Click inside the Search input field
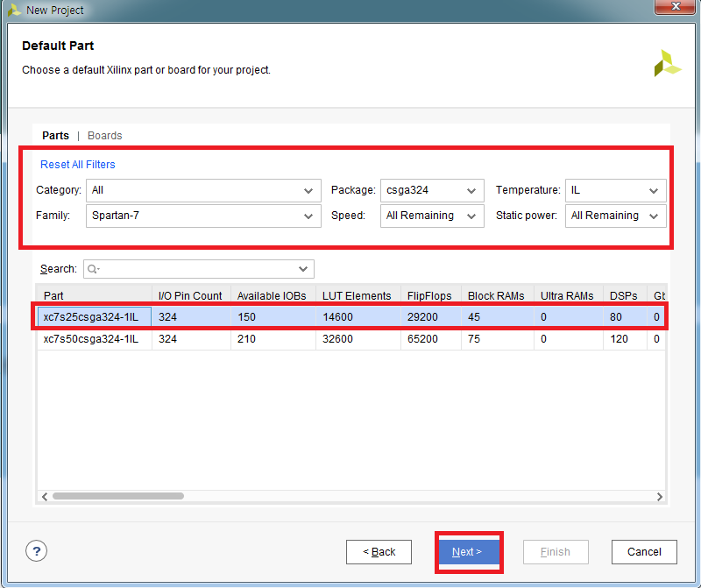This screenshot has width=701, height=588. (x=199, y=269)
